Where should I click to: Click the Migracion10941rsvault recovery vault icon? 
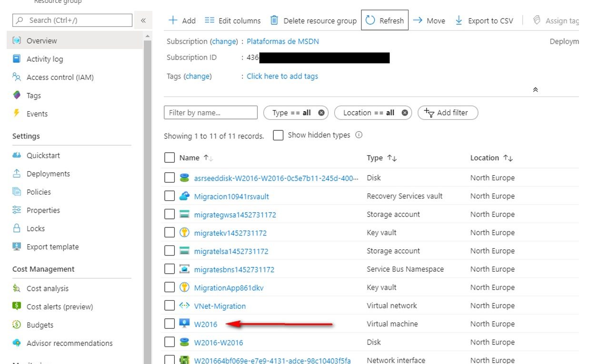[184, 196]
